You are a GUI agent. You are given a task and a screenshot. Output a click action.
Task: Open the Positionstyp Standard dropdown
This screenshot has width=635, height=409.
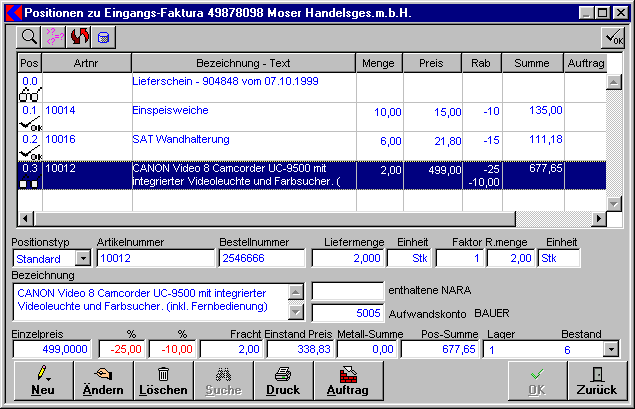[83, 259]
